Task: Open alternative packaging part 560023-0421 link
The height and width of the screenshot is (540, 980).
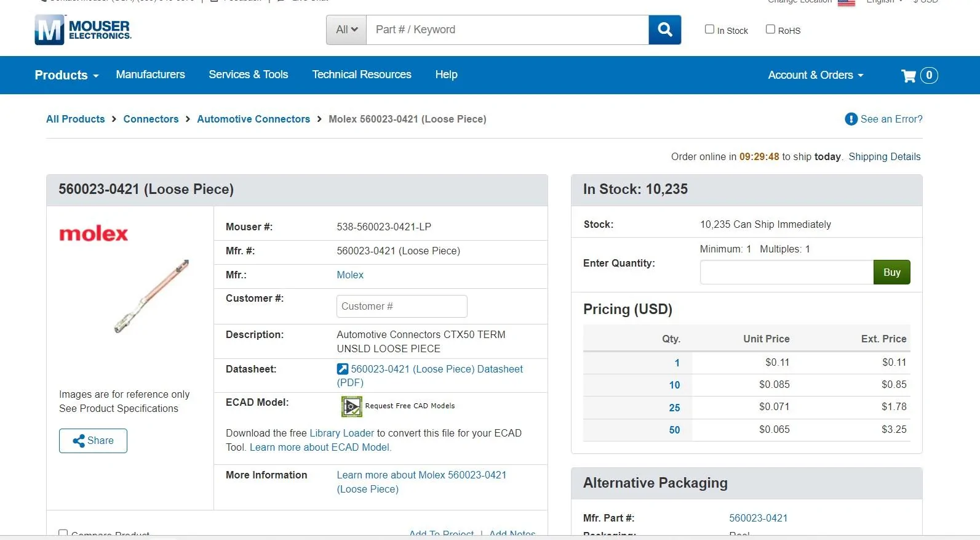Action: click(x=758, y=518)
